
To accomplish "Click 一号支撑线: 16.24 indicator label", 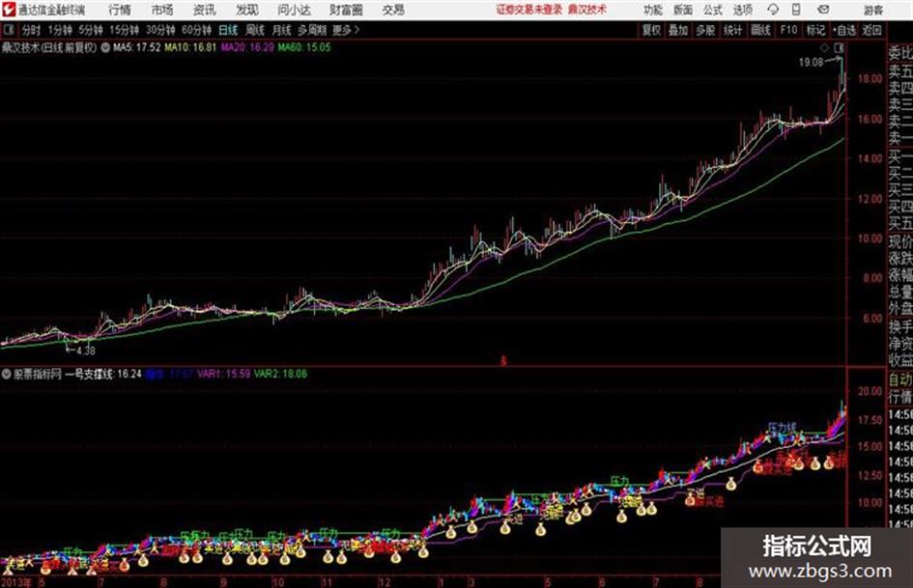I will coord(103,374).
